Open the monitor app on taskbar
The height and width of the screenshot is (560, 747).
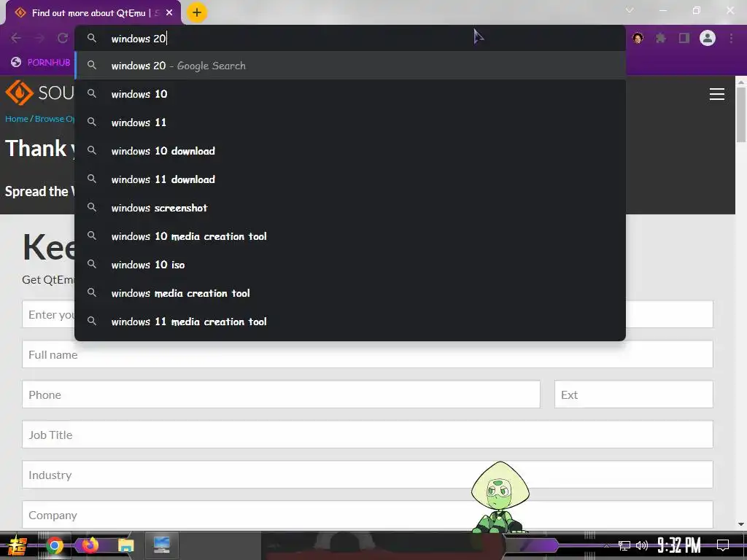[x=161, y=545]
